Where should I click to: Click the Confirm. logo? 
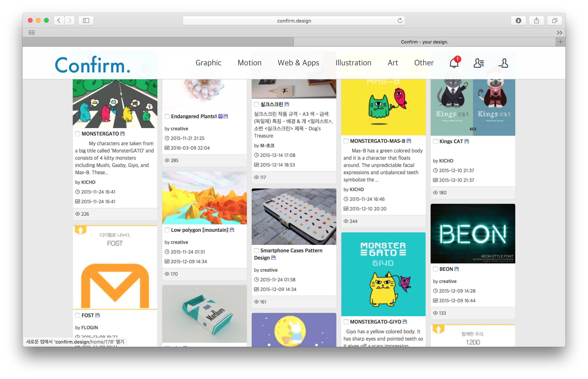(92, 65)
